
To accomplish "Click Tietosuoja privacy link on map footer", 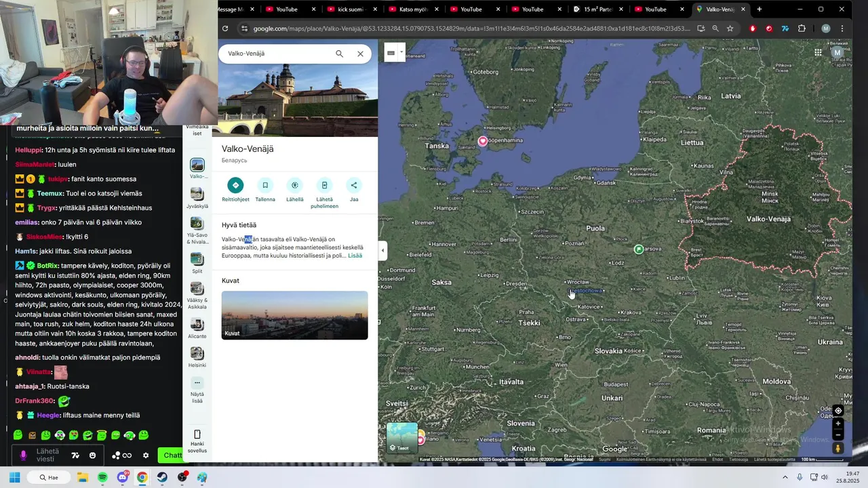I will 738,460.
